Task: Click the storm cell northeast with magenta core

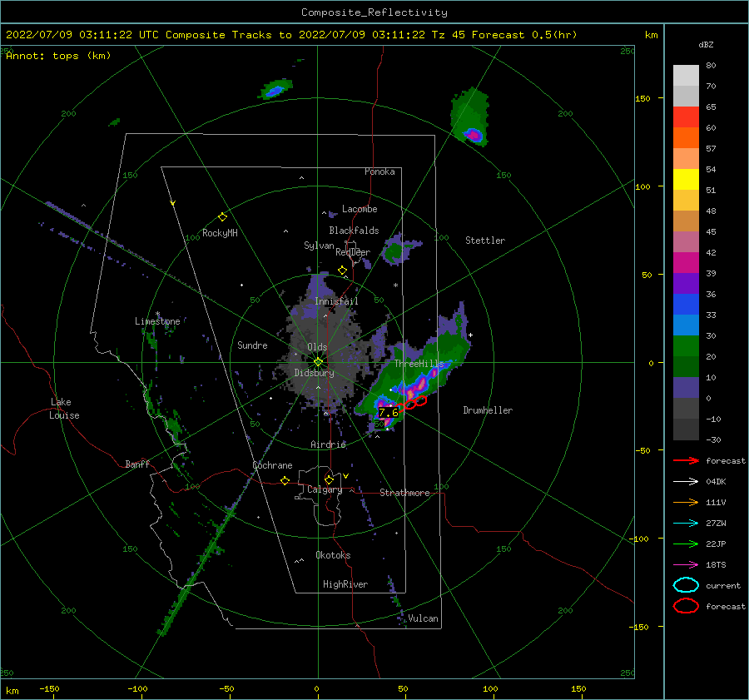Action: [x=474, y=135]
